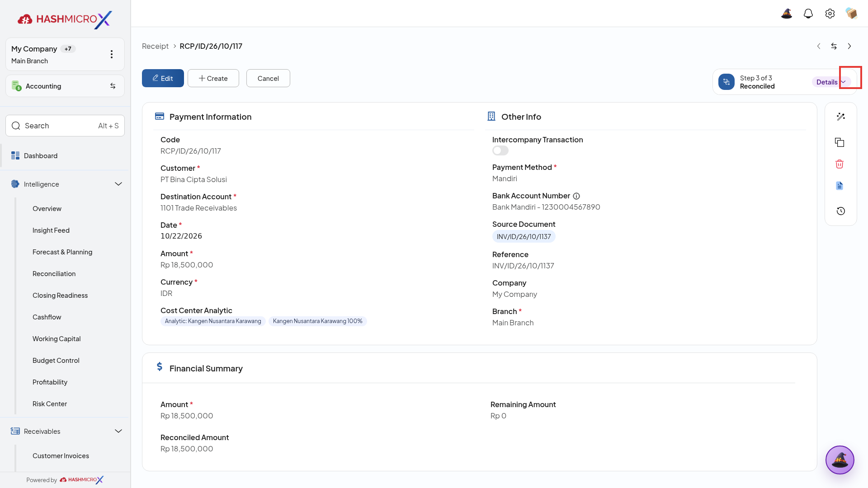Image resolution: width=868 pixels, height=488 pixels.
Task: Go to previous record arrow
Action: click(819, 46)
